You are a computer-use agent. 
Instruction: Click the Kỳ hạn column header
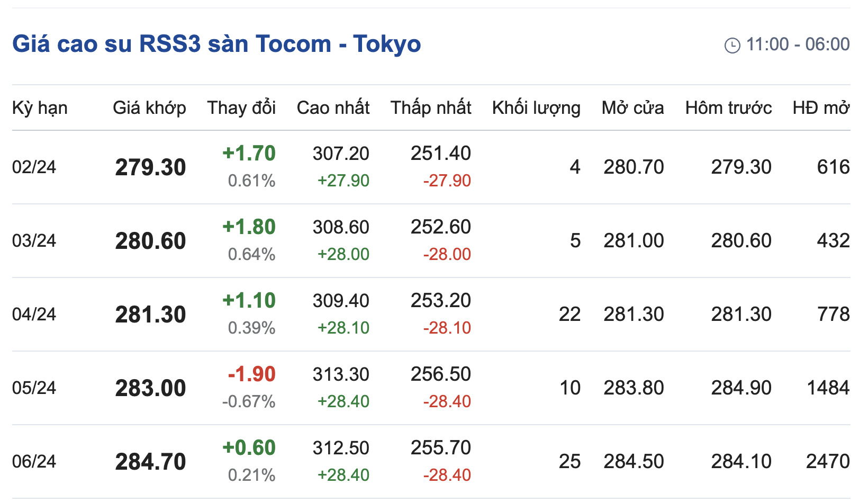point(40,108)
